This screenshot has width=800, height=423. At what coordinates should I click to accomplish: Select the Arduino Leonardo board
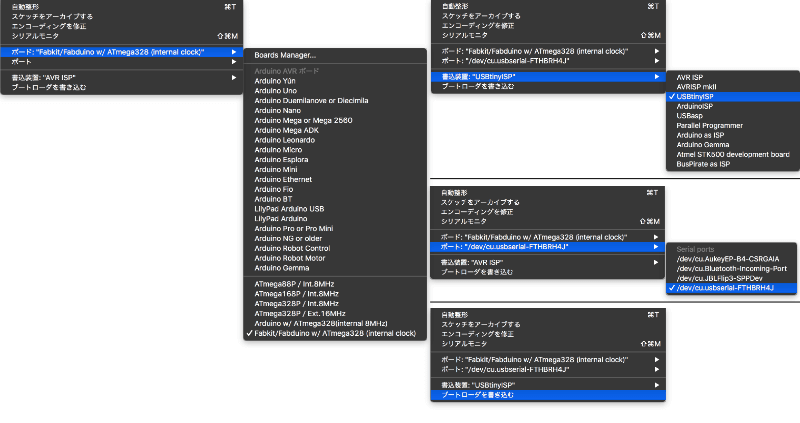335,140
